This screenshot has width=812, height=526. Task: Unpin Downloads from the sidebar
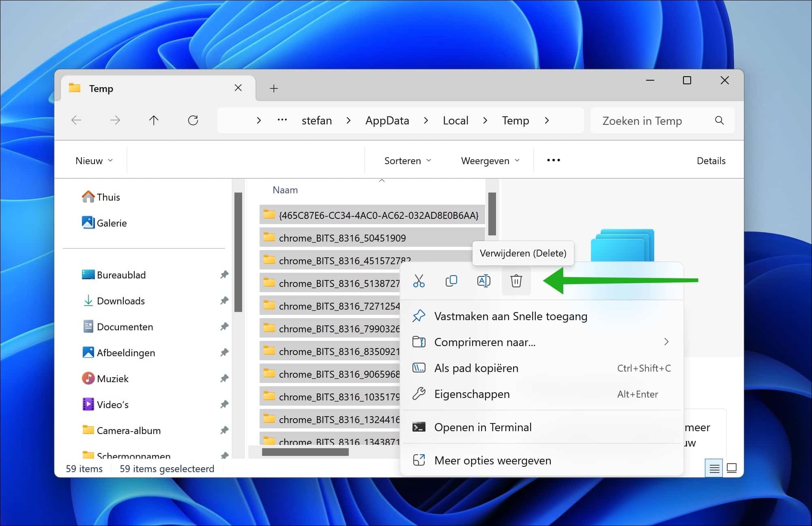point(224,301)
